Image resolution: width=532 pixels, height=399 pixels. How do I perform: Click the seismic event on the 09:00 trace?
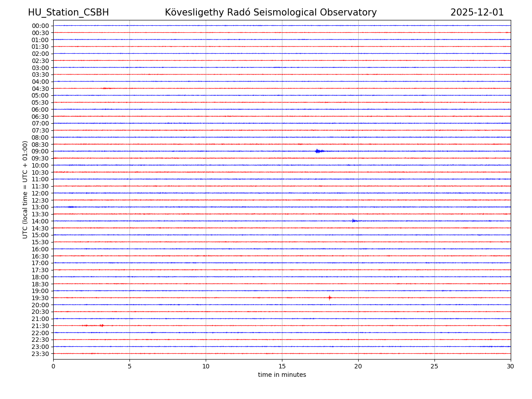tap(319, 151)
